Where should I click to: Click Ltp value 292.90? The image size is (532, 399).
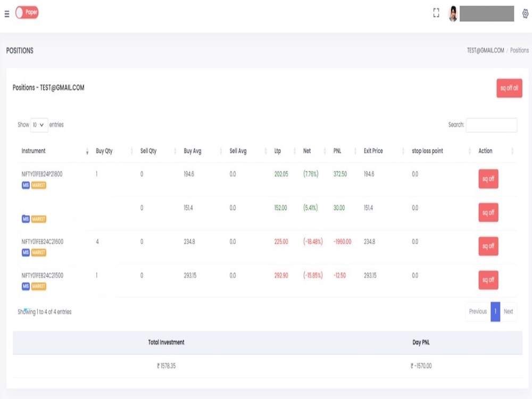click(281, 276)
